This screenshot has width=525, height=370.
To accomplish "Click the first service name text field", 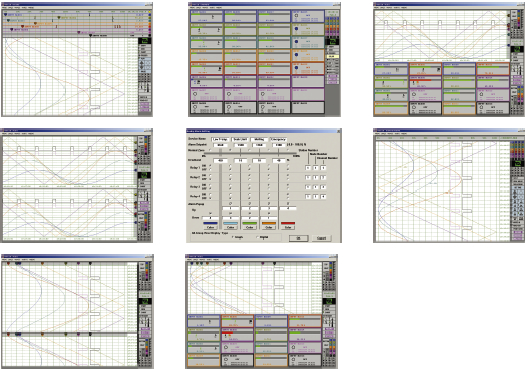I will tap(221, 139).
